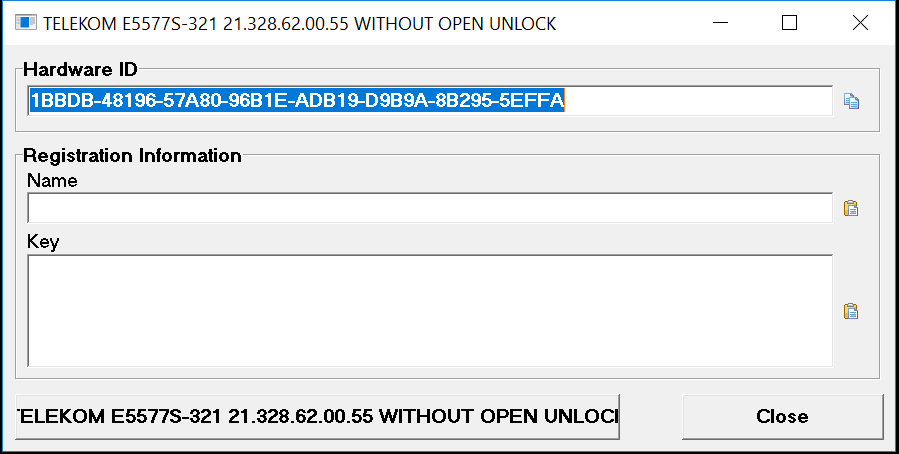
Task: Open the system menu via title bar app icon
Action: 26,23
